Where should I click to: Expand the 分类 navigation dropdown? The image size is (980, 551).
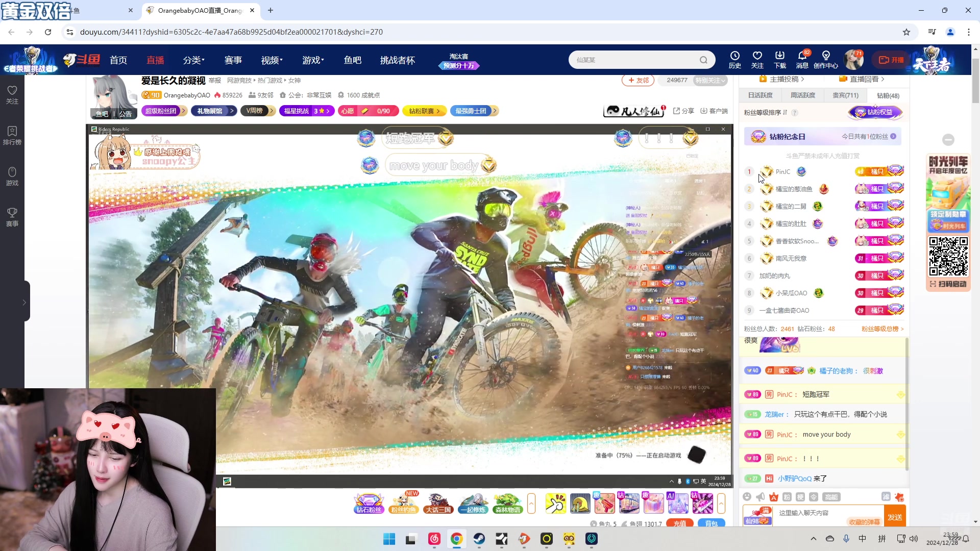point(193,60)
